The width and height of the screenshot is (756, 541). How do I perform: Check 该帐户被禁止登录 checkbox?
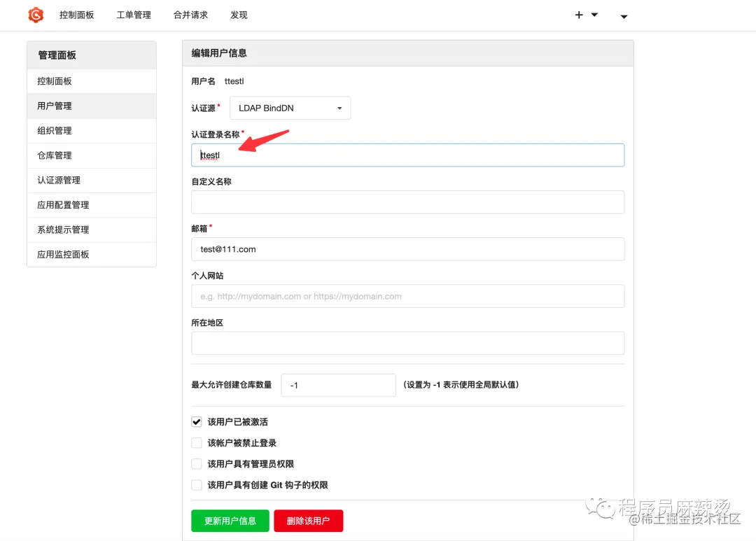click(x=197, y=442)
